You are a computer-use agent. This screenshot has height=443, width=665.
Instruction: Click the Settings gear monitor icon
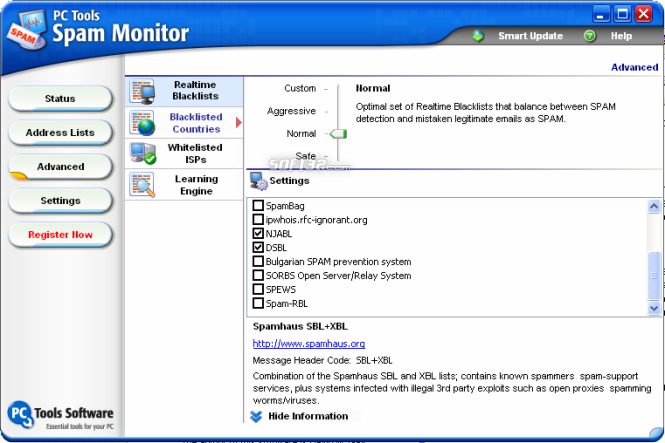coord(258,181)
